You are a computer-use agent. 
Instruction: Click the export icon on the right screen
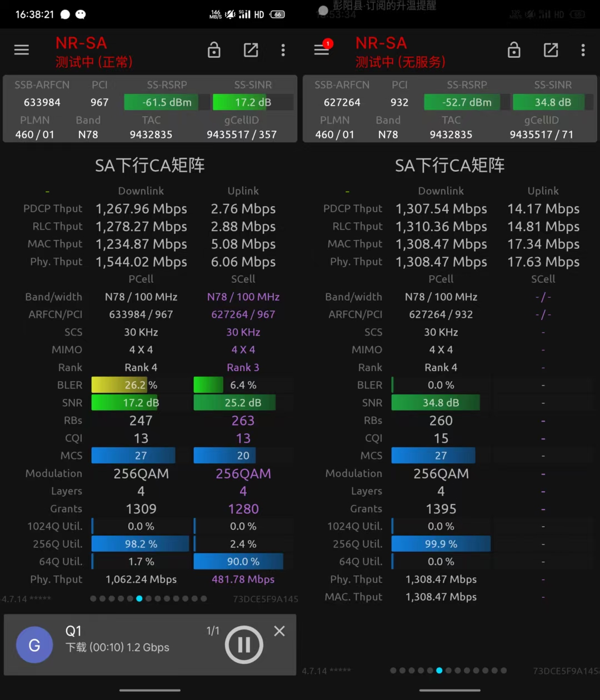coord(551,50)
